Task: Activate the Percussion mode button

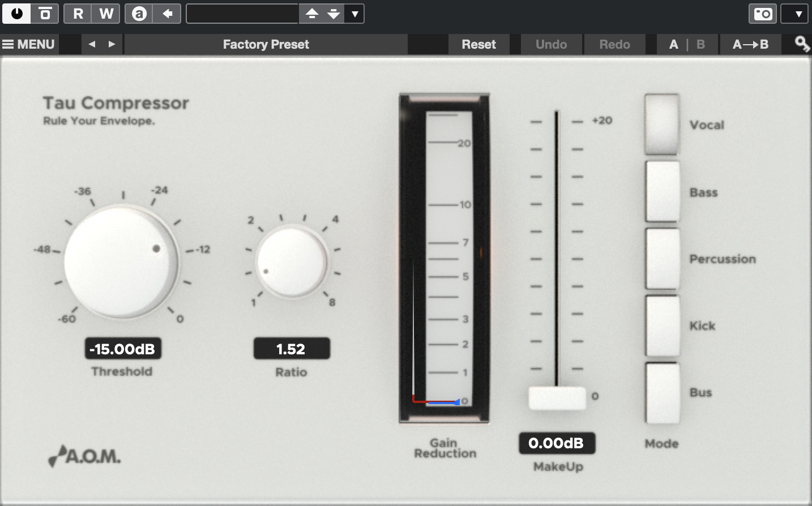Action: click(662, 259)
